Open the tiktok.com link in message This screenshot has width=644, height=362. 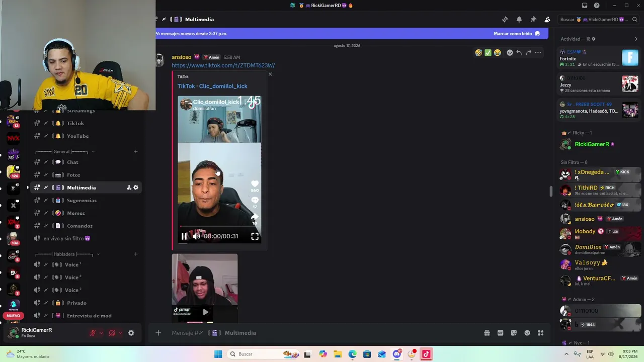(223, 65)
